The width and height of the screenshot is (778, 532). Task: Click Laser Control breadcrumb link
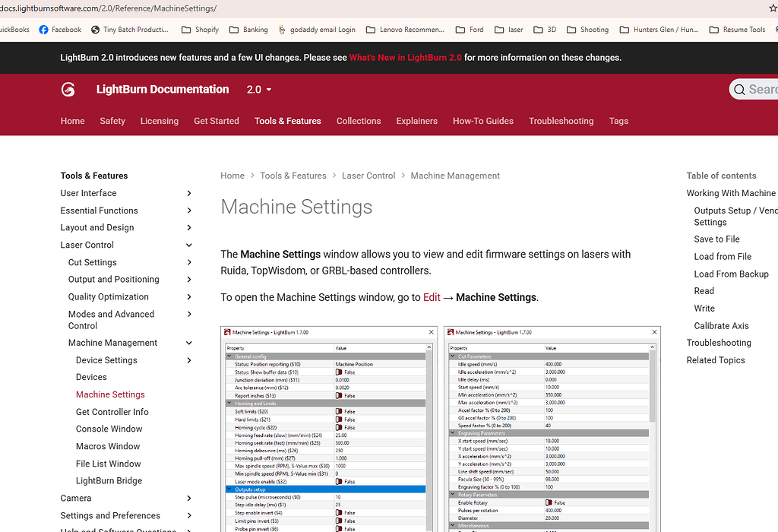pyautogui.click(x=368, y=176)
